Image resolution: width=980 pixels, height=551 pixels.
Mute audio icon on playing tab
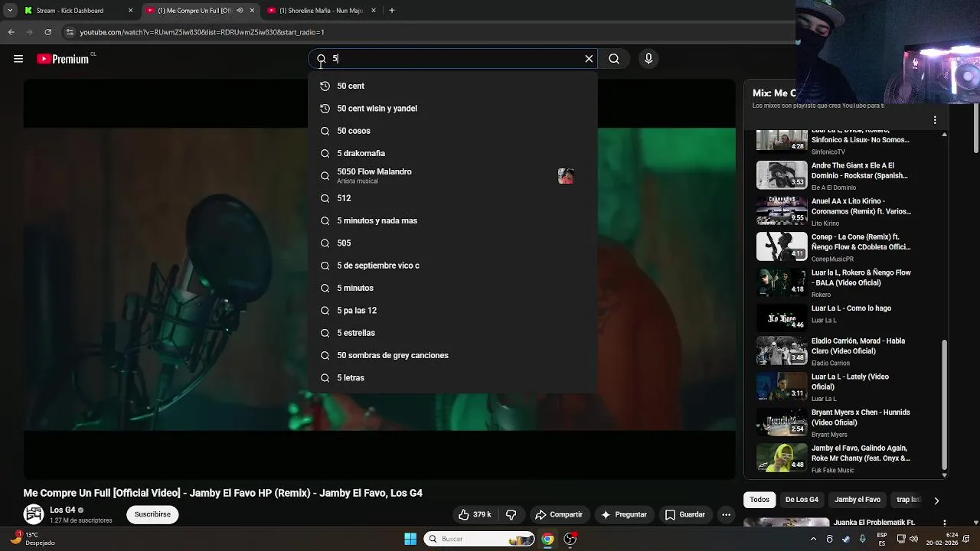240,11
